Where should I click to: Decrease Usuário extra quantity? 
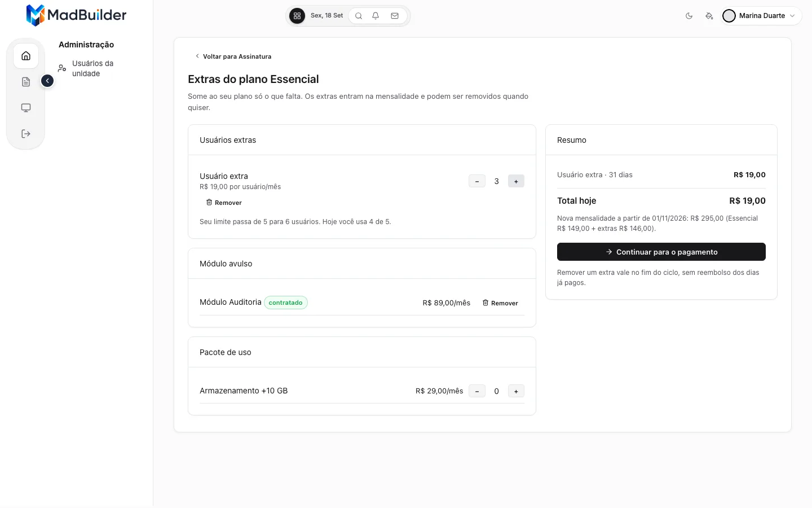tap(477, 181)
